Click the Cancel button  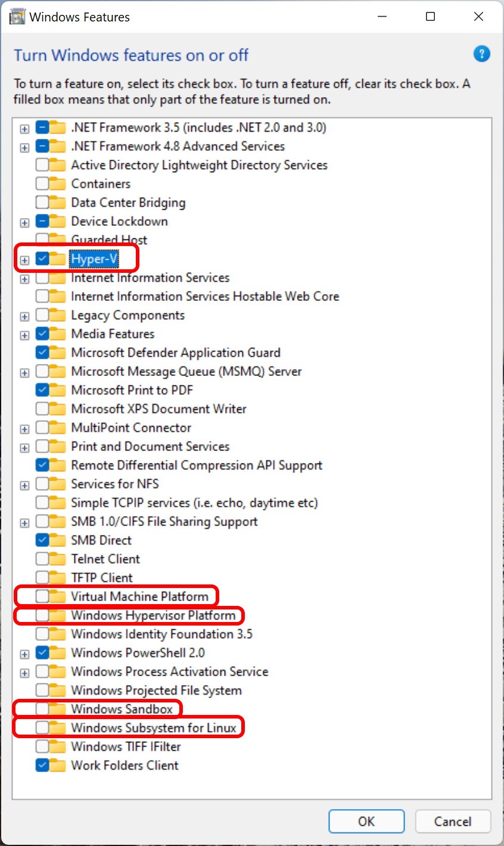pyautogui.click(x=453, y=821)
